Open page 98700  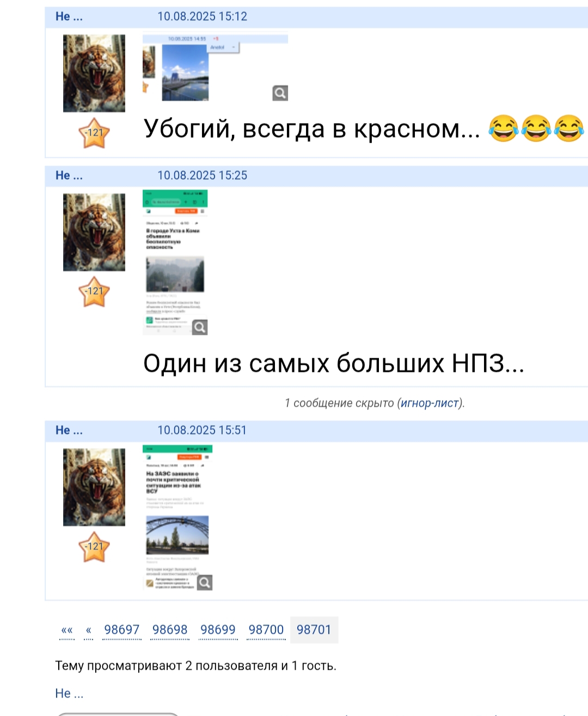point(266,630)
